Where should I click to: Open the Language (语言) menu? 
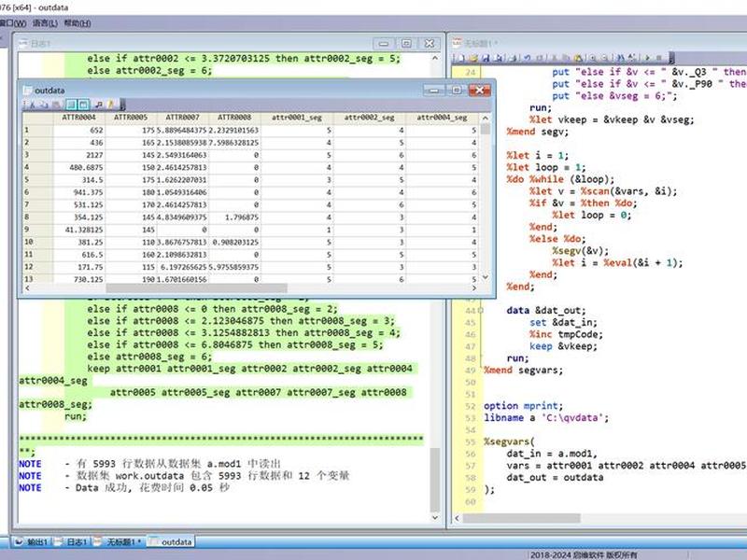[x=45, y=22]
